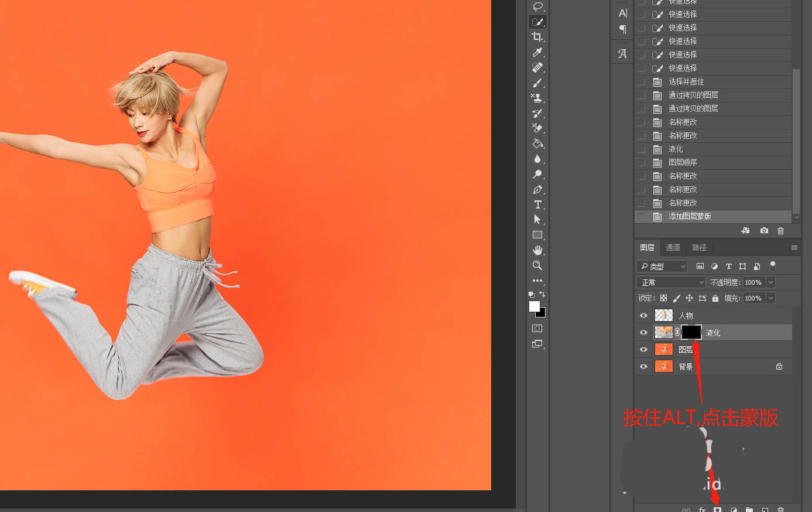Image resolution: width=812 pixels, height=512 pixels.
Task: Click the foreground color swatch
Action: tap(534, 306)
